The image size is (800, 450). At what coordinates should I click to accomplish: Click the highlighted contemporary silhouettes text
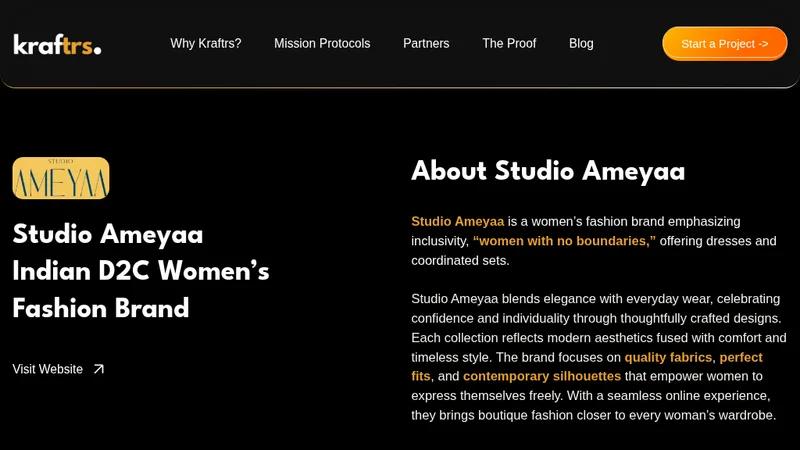pyautogui.click(x=542, y=376)
